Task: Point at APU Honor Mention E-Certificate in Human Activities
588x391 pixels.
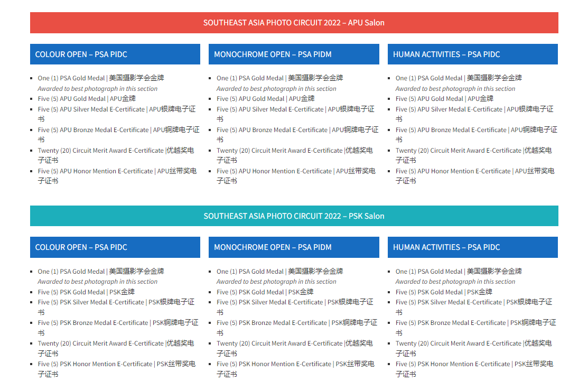Action: [475, 176]
